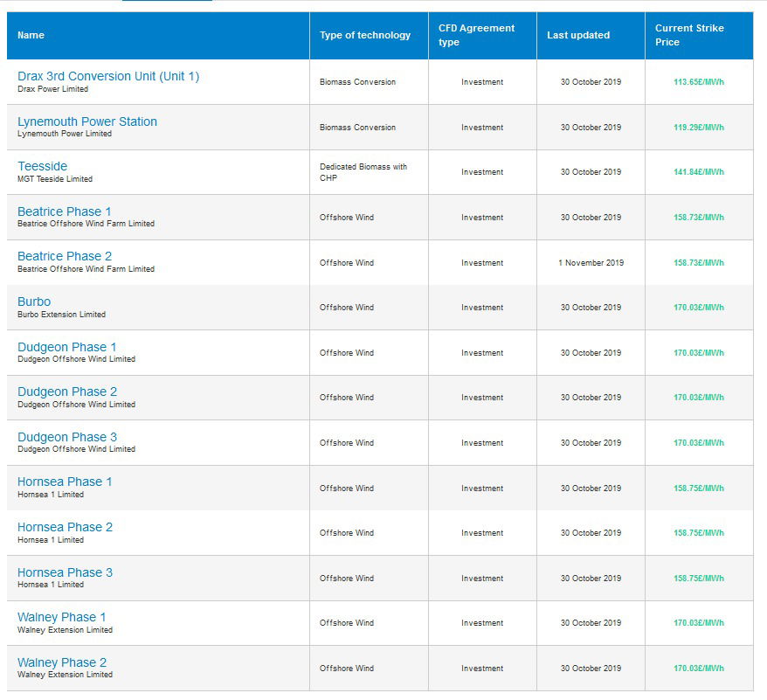Open the Lynemouth Power Station link
The height and width of the screenshot is (700, 767).
click(87, 121)
